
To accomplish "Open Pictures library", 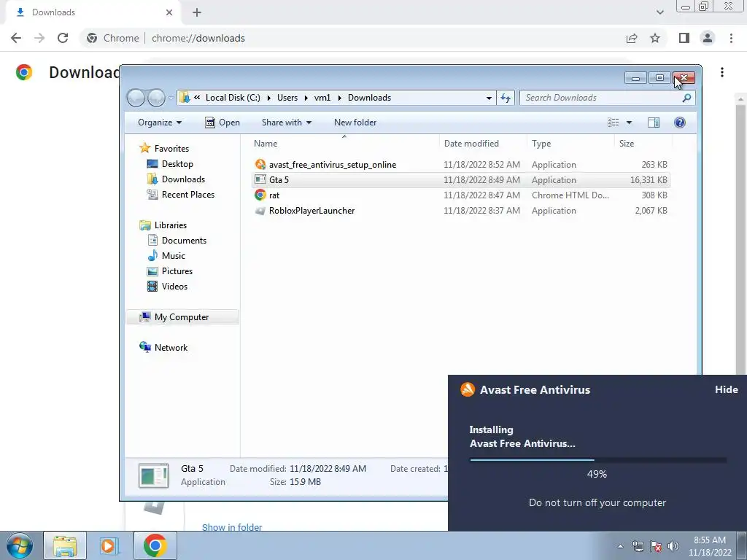I will (x=177, y=271).
